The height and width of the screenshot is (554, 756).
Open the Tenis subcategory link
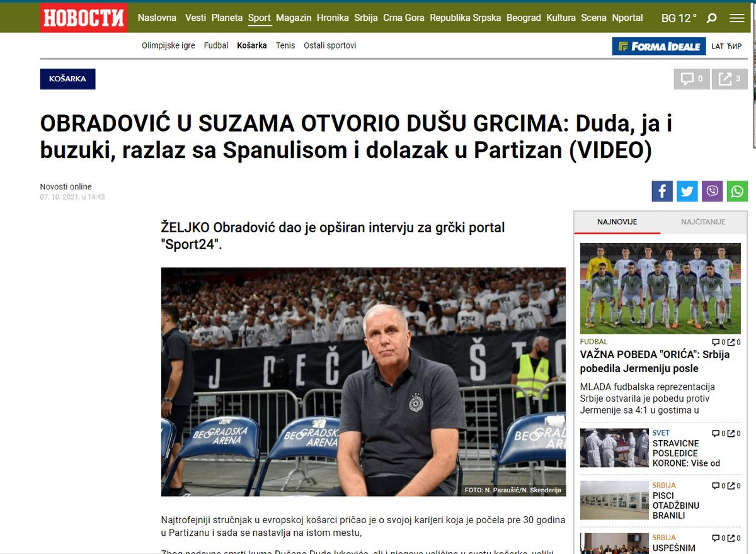285,45
